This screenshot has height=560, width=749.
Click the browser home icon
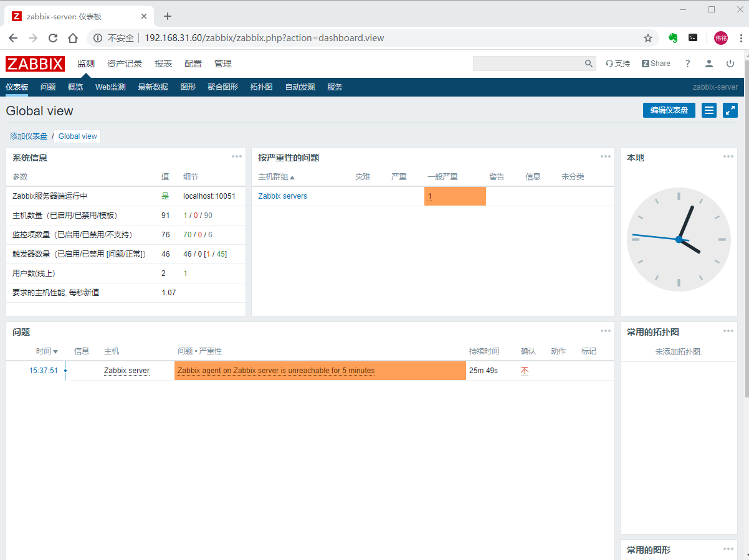tap(73, 38)
